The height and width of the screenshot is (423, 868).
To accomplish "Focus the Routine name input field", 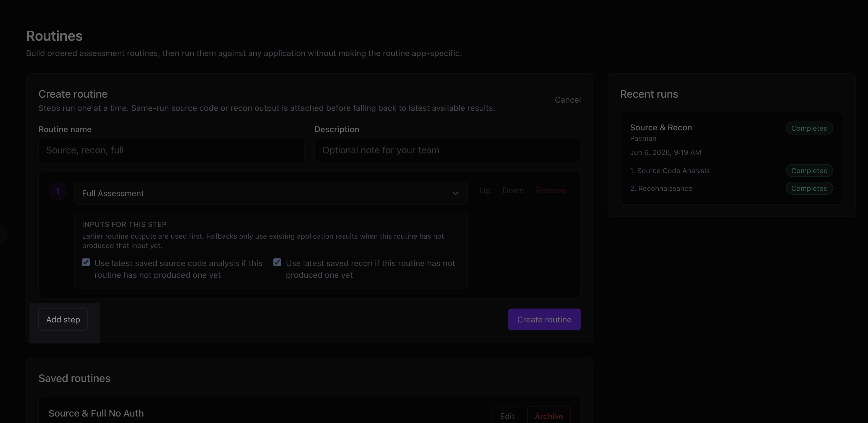I will click(x=172, y=150).
